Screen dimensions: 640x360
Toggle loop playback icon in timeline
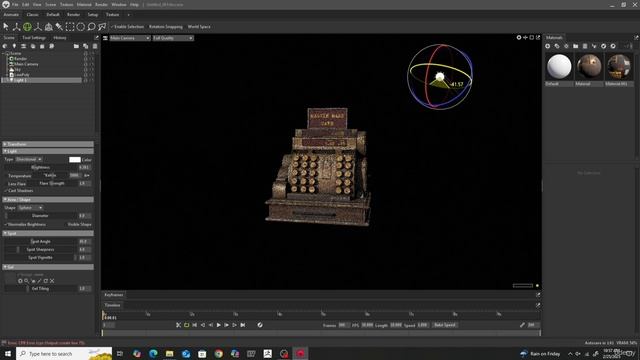(x=187, y=325)
